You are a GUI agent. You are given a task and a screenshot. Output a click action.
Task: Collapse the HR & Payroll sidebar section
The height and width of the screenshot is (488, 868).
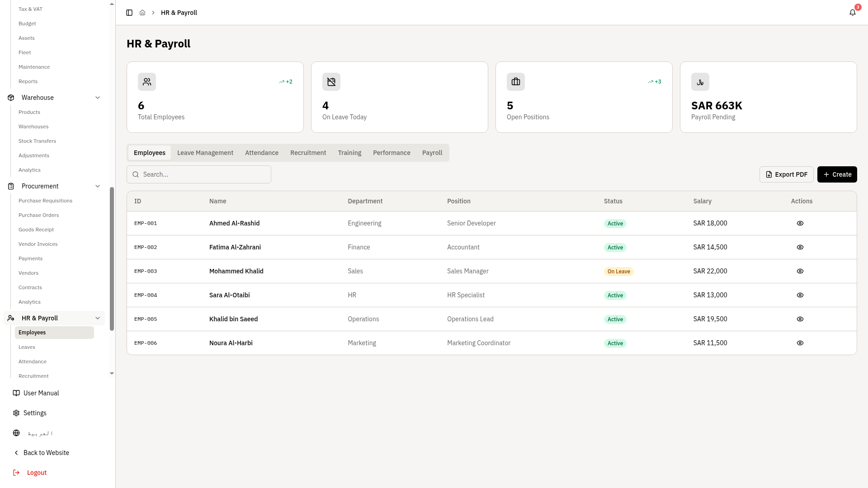(x=98, y=318)
